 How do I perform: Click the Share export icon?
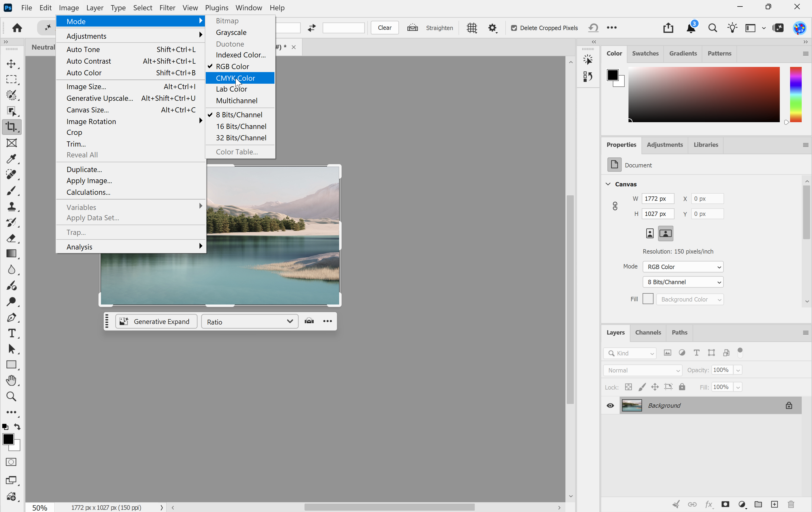pos(668,28)
